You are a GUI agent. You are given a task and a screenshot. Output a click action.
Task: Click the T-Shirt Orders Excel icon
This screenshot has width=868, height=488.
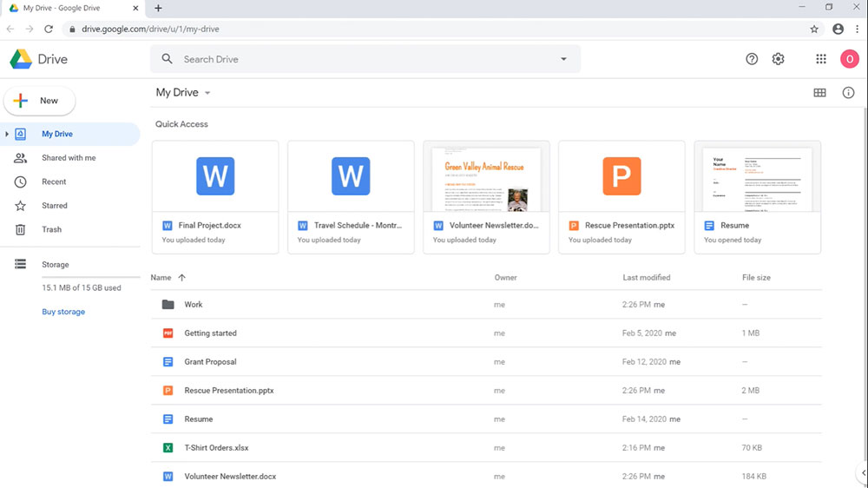[168, 447]
